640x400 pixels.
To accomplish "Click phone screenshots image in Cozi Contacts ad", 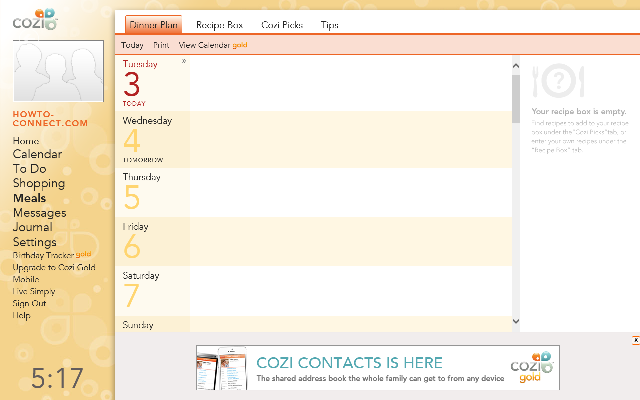I will tap(222, 368).
